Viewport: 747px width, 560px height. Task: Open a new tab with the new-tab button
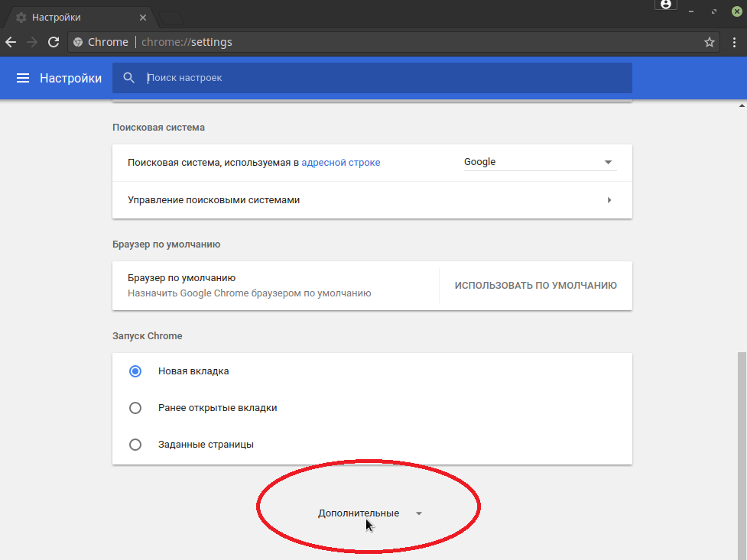(171, 17)
